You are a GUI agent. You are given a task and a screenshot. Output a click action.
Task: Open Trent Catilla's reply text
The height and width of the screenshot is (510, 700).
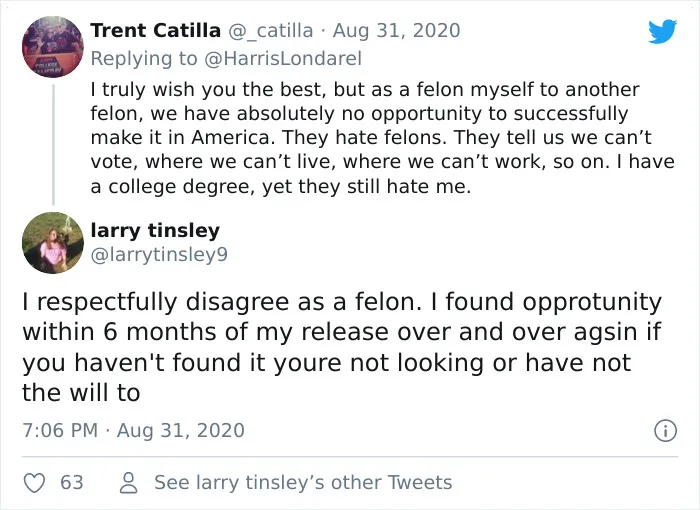click(382, 138)
